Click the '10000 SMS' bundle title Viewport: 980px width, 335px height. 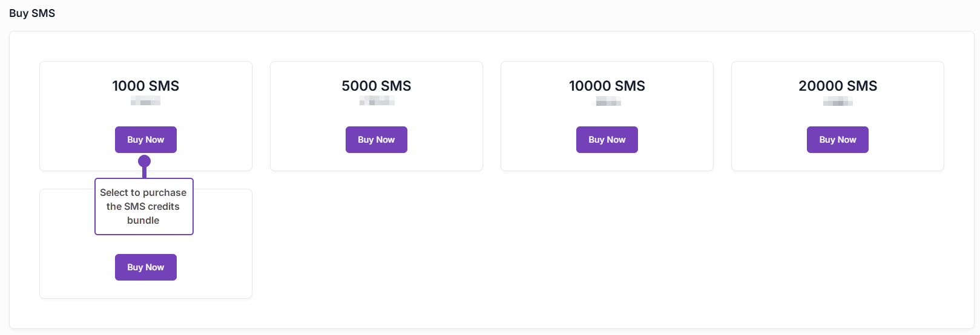point(607,86)
